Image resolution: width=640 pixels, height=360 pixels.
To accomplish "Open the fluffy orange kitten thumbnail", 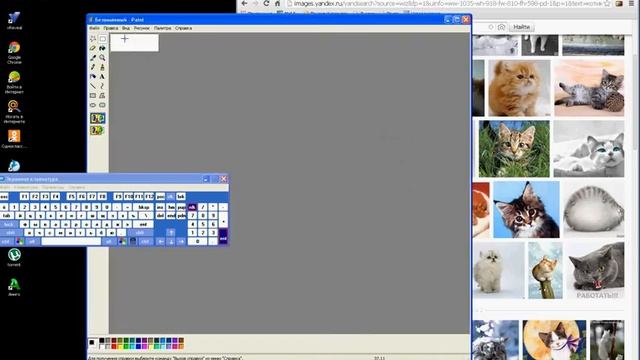I will tap(519, 88).
